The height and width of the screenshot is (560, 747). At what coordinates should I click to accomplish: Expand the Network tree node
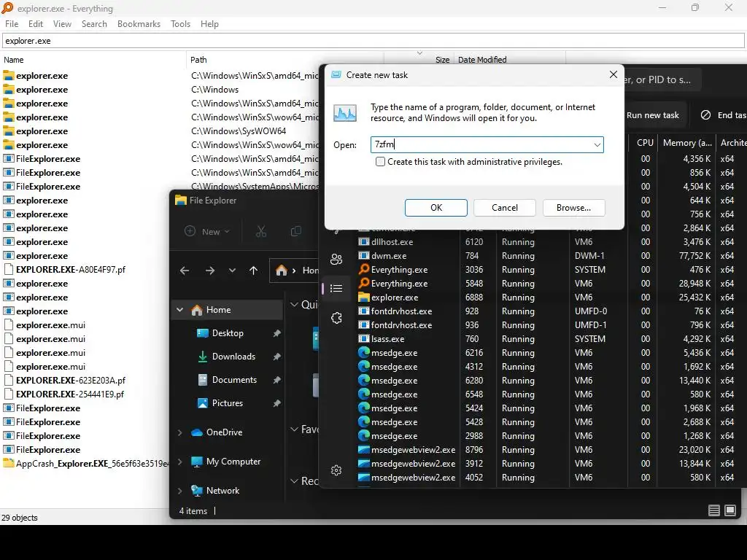179,491
